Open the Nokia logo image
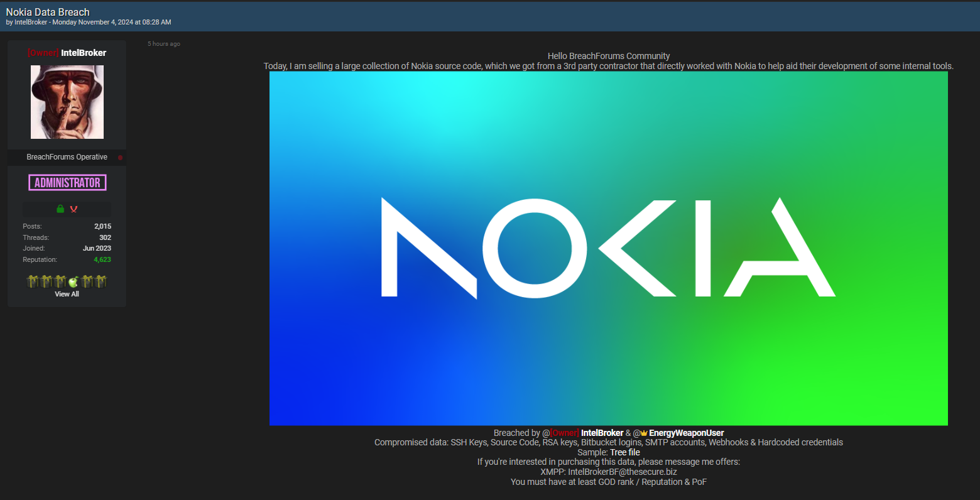The width and height of the screenshot is (980, 500). tap(609, 248)
